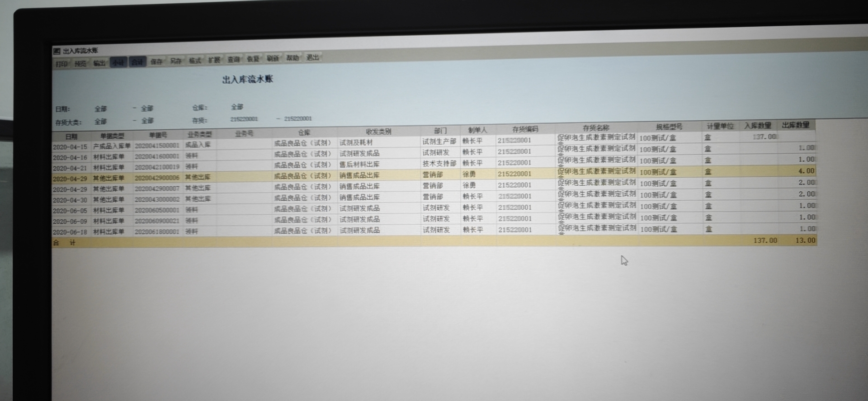868x401 pixels.
Task: Click the 日期 column header
Action: 71,137
